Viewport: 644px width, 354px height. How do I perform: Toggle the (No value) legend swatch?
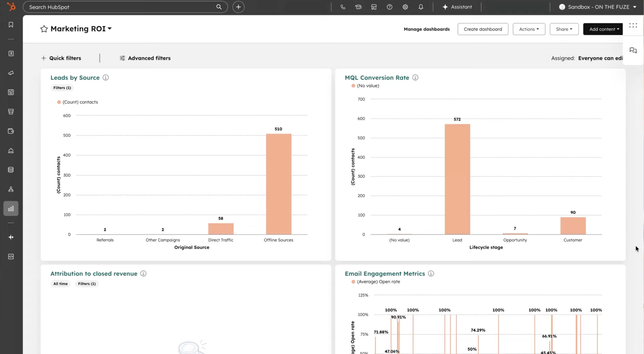click(353, 86)
